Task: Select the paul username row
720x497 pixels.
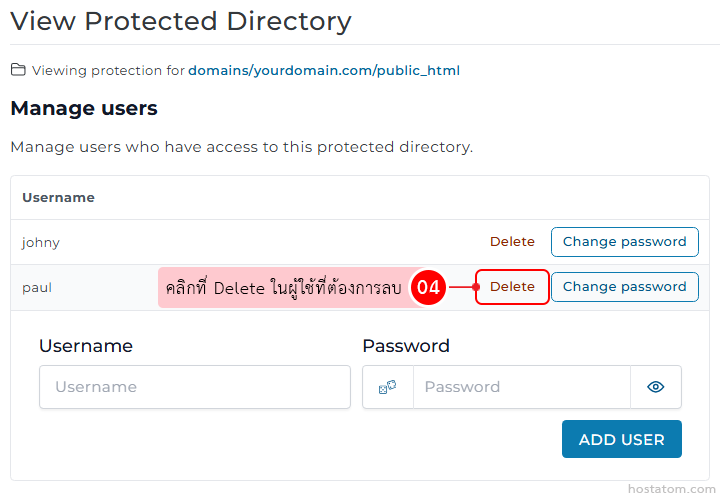Action: (37, 287)
